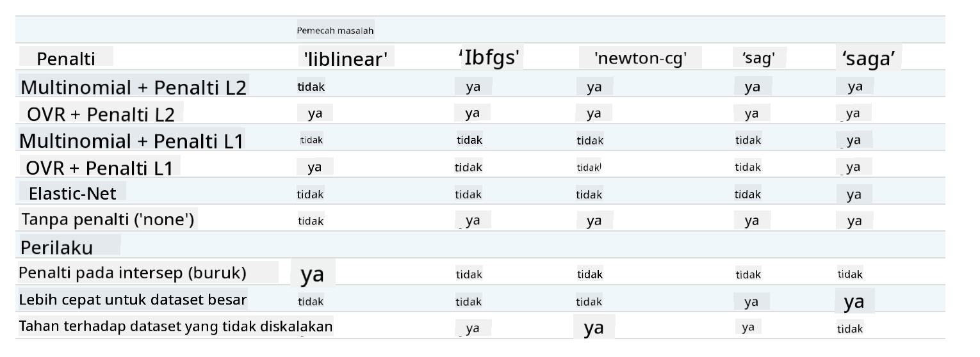Click the 'Tanpa penalti ('none')' row label
980x357 pixels.
(108, 220)
